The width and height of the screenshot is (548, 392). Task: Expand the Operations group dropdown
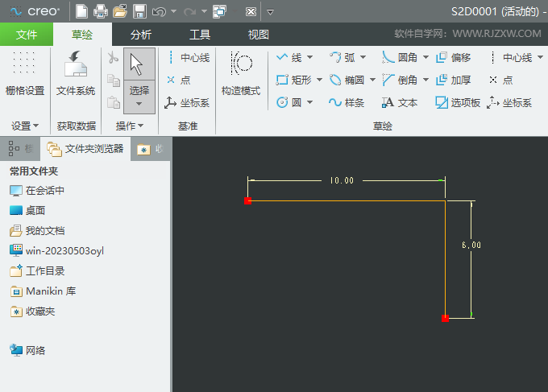(x=130, y=126)
